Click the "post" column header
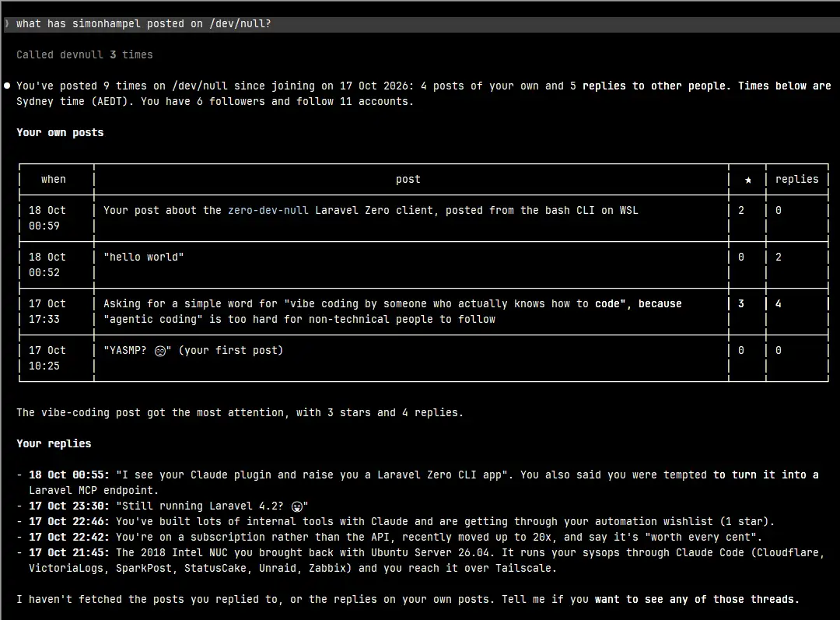Image resolution: width=840 pixels, height=620 pixels. click(x=408, y=179)
